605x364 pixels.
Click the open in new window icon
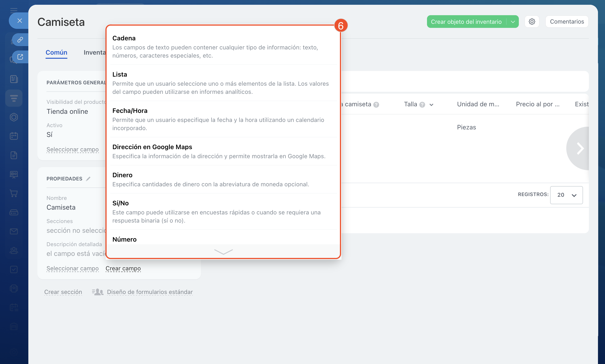coord(20,57)
